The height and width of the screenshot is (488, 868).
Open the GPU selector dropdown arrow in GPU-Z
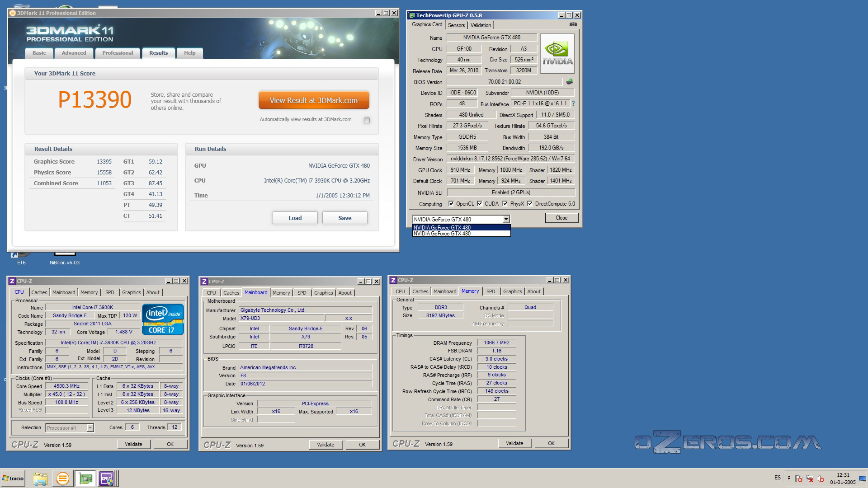[506, 219]
